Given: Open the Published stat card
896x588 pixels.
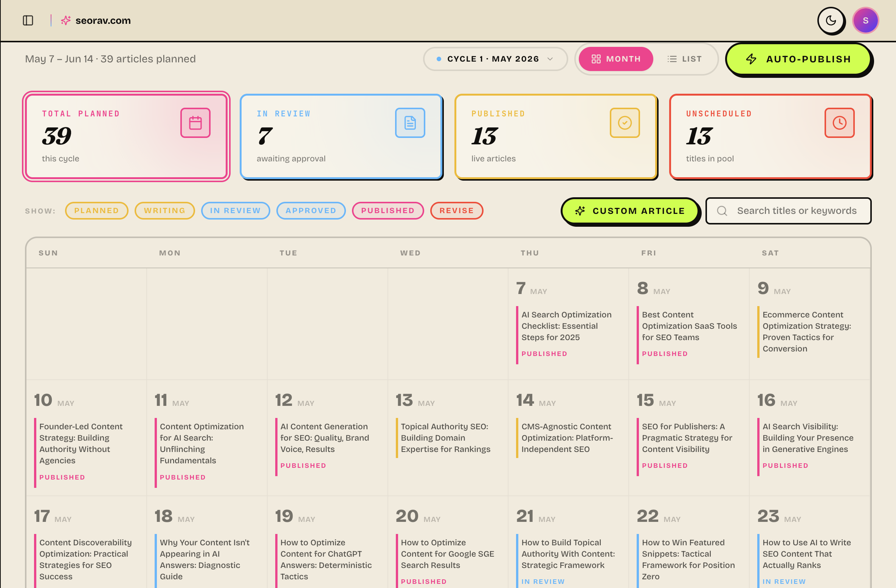Looking at the screenshot, I should pos(556,136).
